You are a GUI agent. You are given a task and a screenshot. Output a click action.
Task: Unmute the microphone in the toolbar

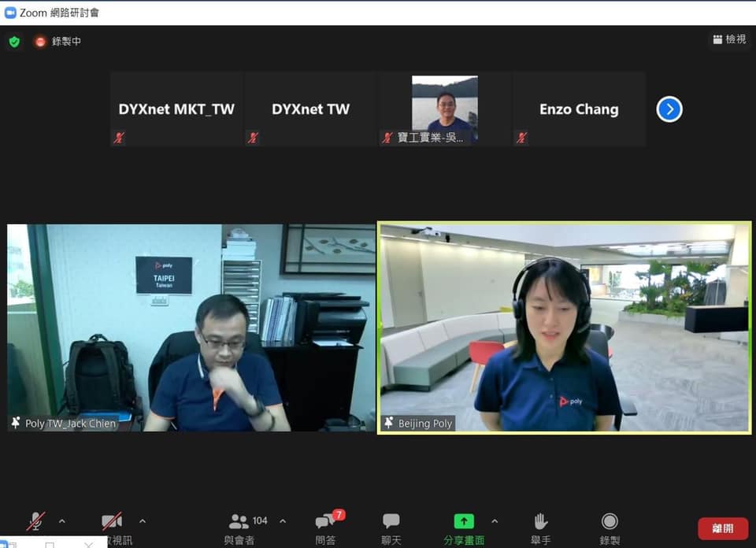pyautogui.click(x=35, y=521)
